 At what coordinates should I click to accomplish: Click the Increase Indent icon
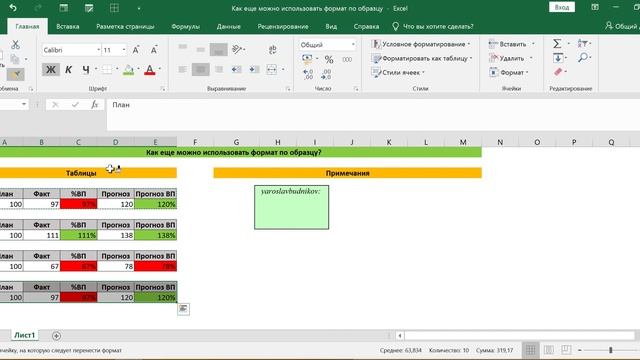(x=254, y=69)
